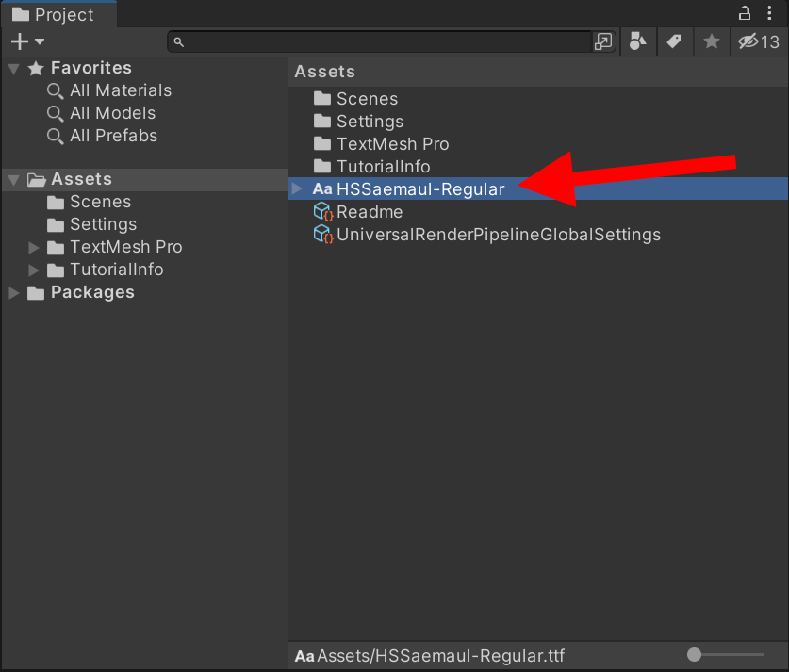Expand TutorialInfo folder arrow in tree
789x672 pixels.
[x=34, y=270]
